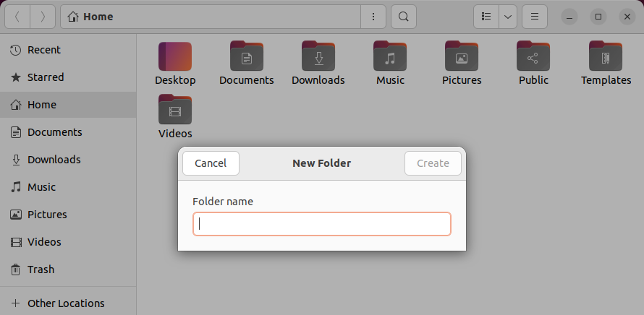
Task: Expand the view options dropdown arrow
Action: [x=508, y=17]
